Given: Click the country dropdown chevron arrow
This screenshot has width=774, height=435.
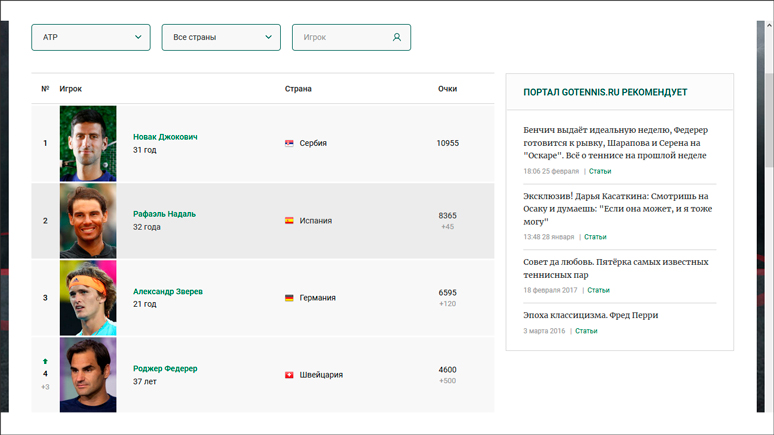Looking at the screenshot, I should click(269, 37).
